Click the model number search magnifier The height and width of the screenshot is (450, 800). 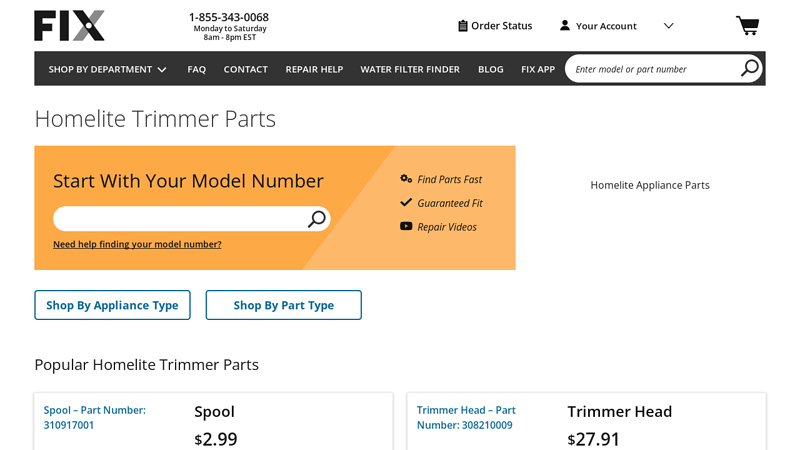pos(317,219)
